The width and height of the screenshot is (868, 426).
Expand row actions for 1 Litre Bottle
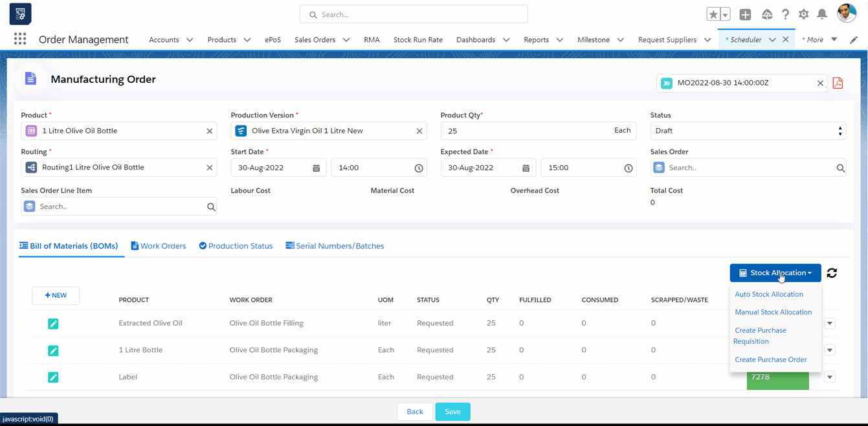tap(830, 350)
